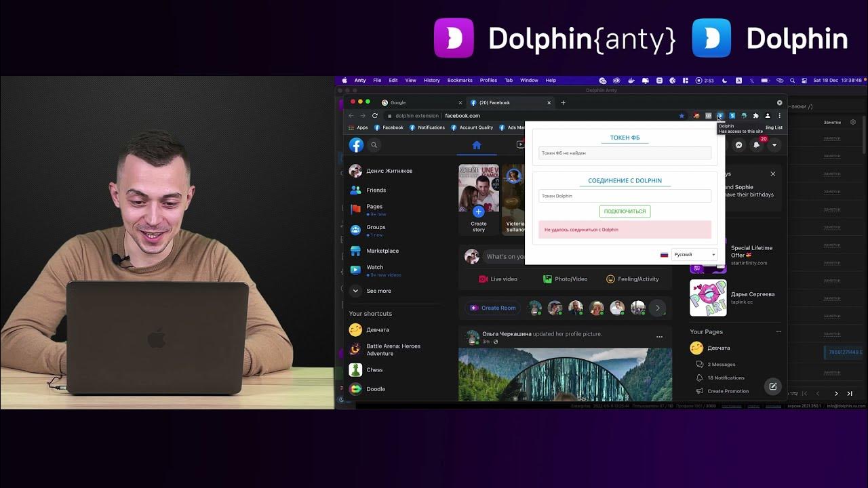The height and width of the screenshot is (488, 868).
Task: Open table settings gear in Dolphin Anty
Action: pyautogui.click(x=853, y=123)
